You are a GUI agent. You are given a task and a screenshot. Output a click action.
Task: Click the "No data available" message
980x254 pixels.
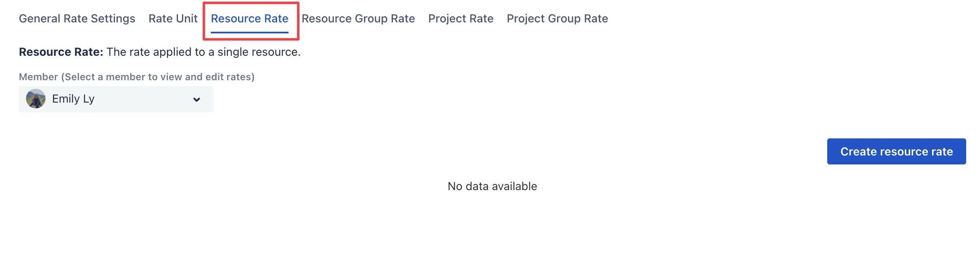click(492, 186)
